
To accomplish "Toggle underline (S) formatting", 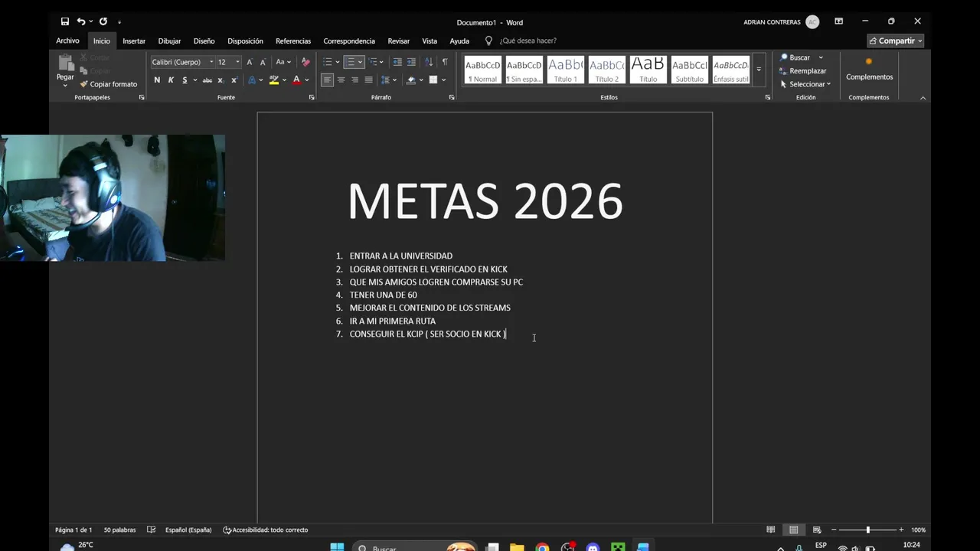I will click(185, 80).
